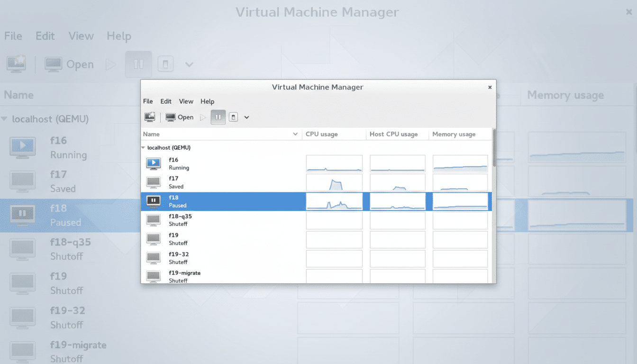Click the paused-state icon beside f18
The width and height of the screenshot is (637, 364).
[x=153, y=201]
